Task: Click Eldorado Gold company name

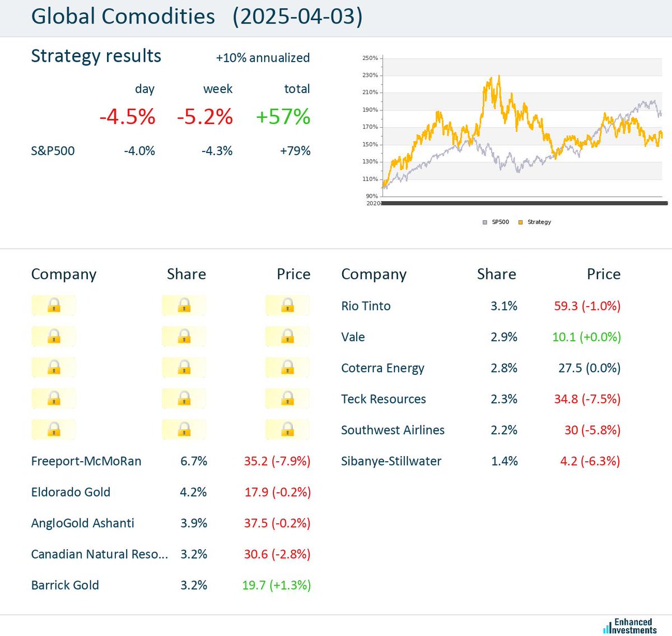Action: pyautogui.click(x=71, y=492)
